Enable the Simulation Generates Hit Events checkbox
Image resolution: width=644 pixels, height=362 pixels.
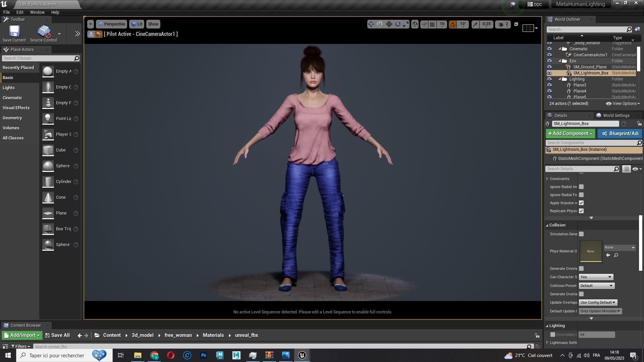[x=581, y=234]
